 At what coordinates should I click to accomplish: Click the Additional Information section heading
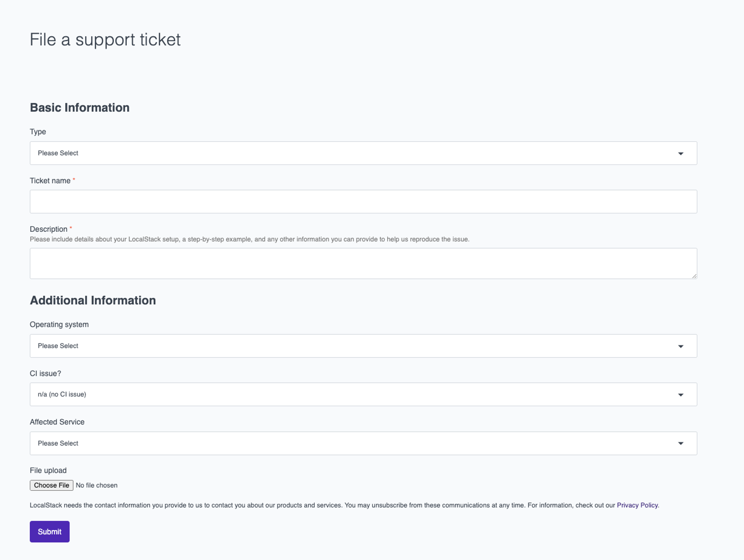click(93, 300)
